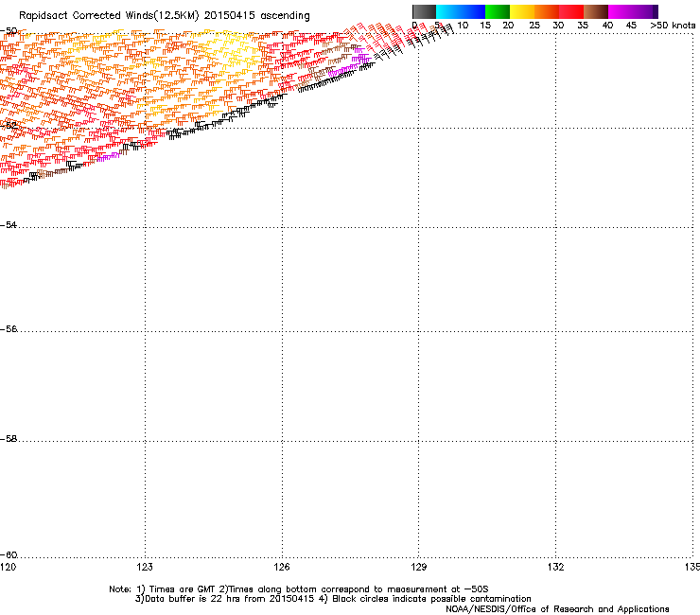
Task: Click the '>50 knots' legend label
Action: pos(673,26)
